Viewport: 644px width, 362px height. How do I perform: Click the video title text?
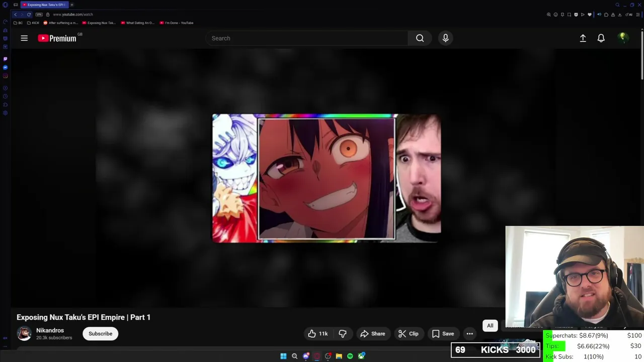(x=84, y=317)
